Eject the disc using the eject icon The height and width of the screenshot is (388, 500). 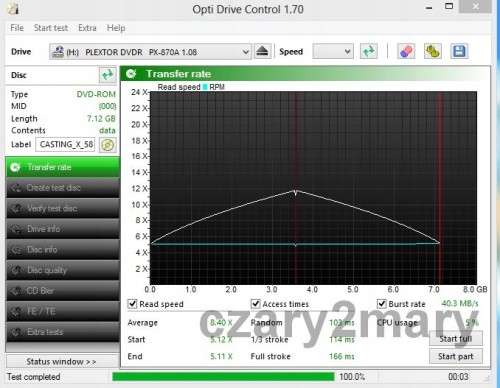[x=262, y=52]
